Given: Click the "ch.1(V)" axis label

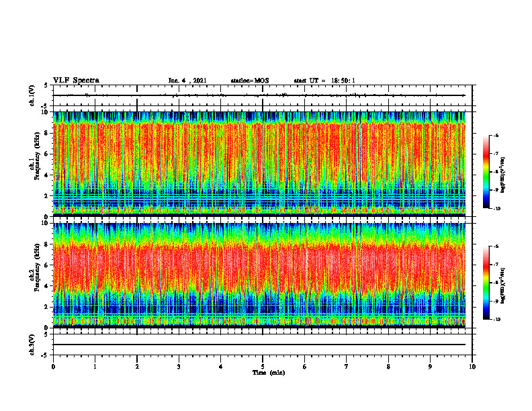Looking at the screenshot, I should [x=32, y=95].
